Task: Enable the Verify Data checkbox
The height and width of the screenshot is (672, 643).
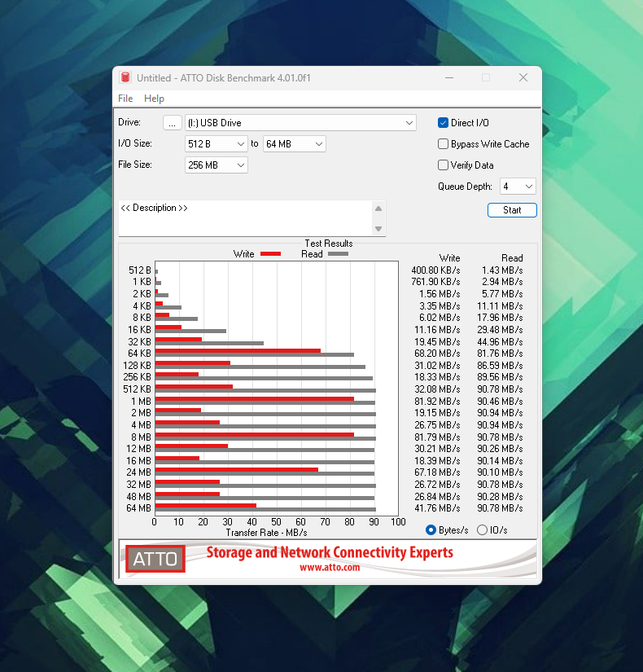Action: [443, 165]
